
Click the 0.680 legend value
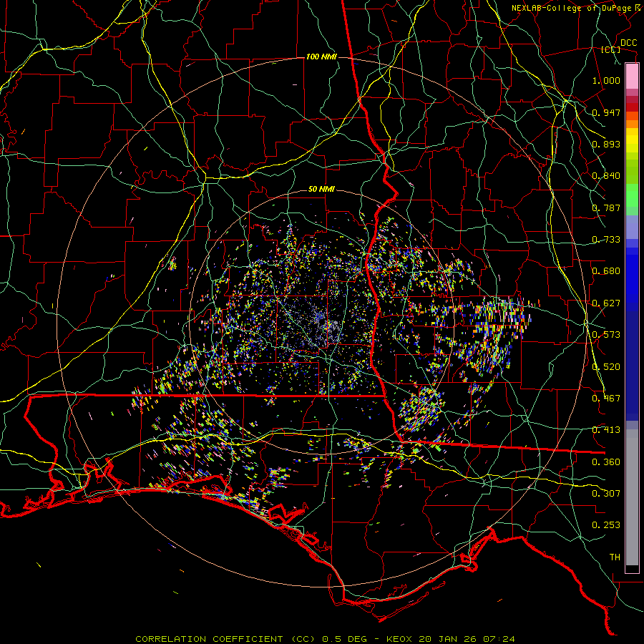click(606, 271)
